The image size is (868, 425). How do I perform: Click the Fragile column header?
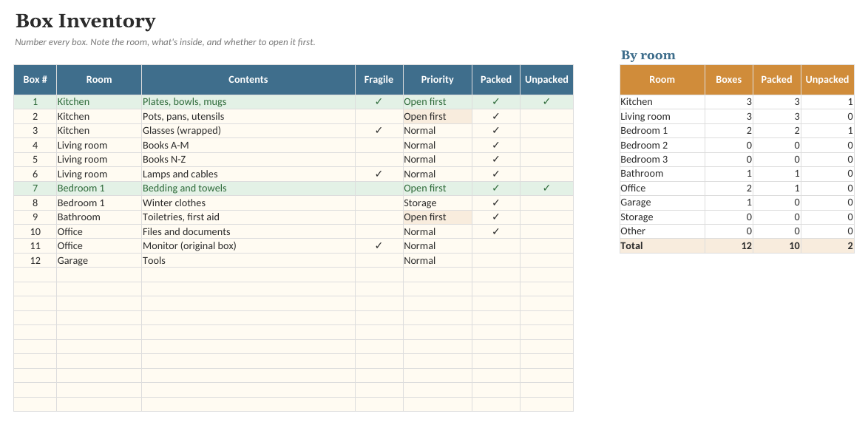(379, 80)
